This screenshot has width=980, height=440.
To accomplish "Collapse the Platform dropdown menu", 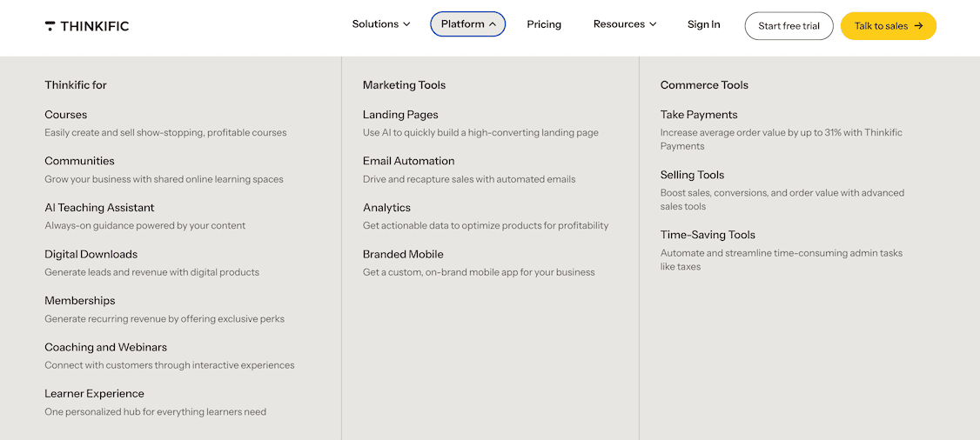I will [x=468, y=24].
